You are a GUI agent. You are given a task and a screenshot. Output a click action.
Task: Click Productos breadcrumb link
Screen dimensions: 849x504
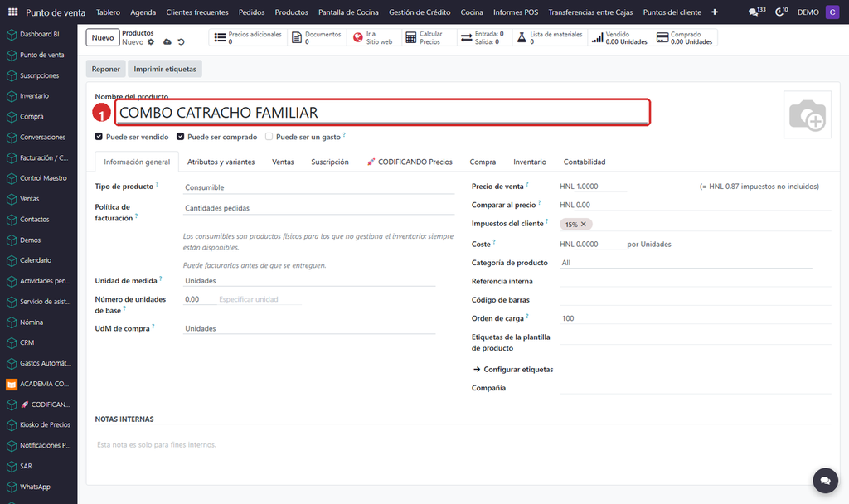click(x=138, y=33)
